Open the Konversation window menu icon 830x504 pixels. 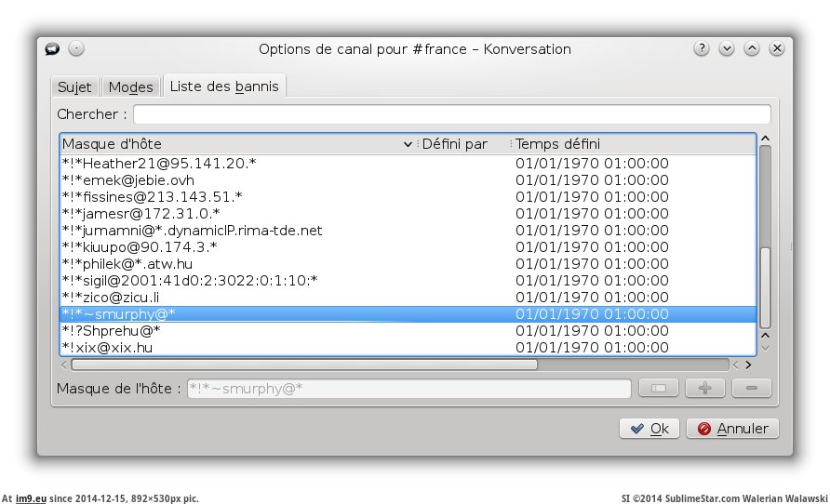[53, 48]
